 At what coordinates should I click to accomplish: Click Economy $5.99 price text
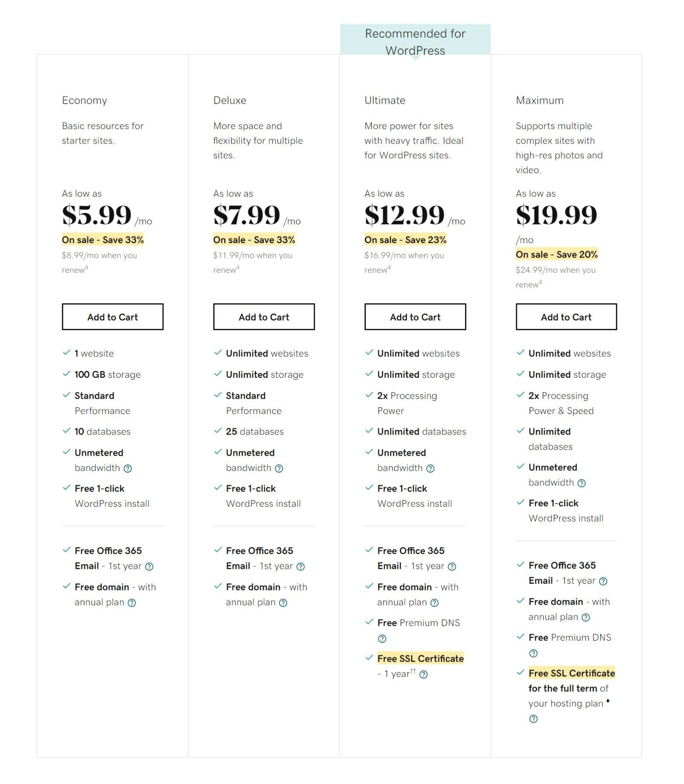[97, 215]
